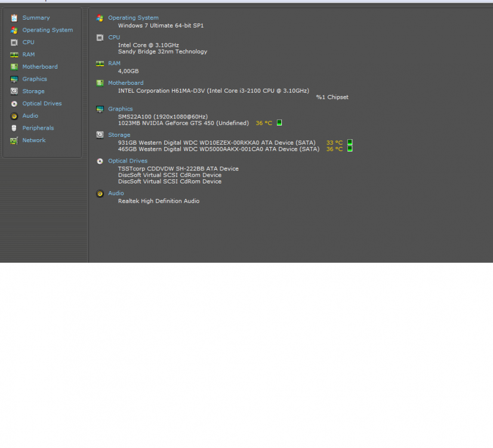Click the RAM stick icon in sidebar
Viewport: 493px width, 448px height.
(14, 55)
